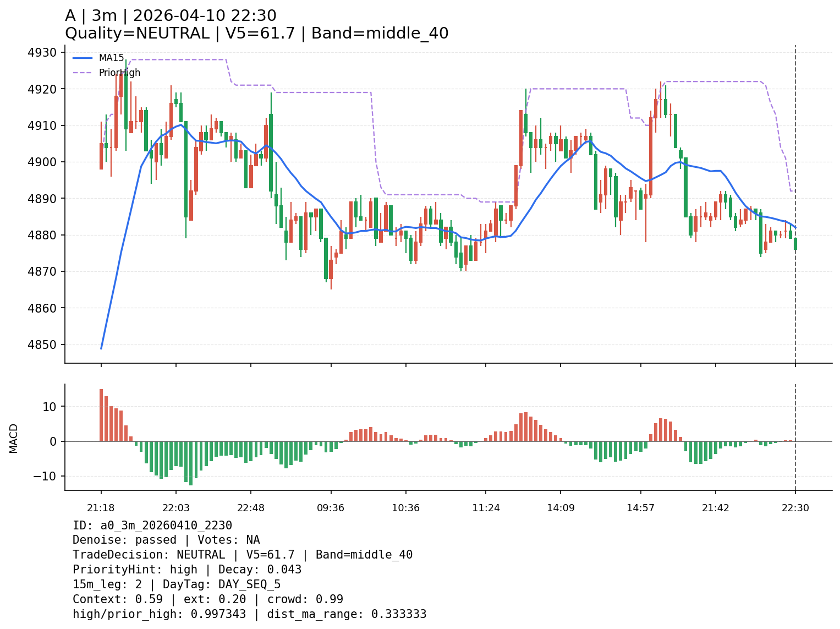Click the 'Denoise: passed | Votes: NA' line

166,540
